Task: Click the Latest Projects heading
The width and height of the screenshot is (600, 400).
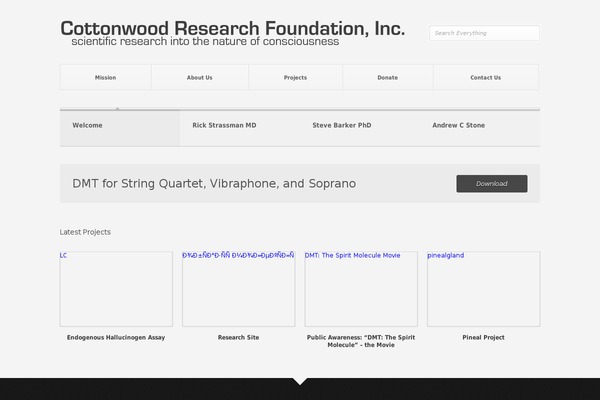Action: pos(85,232)
